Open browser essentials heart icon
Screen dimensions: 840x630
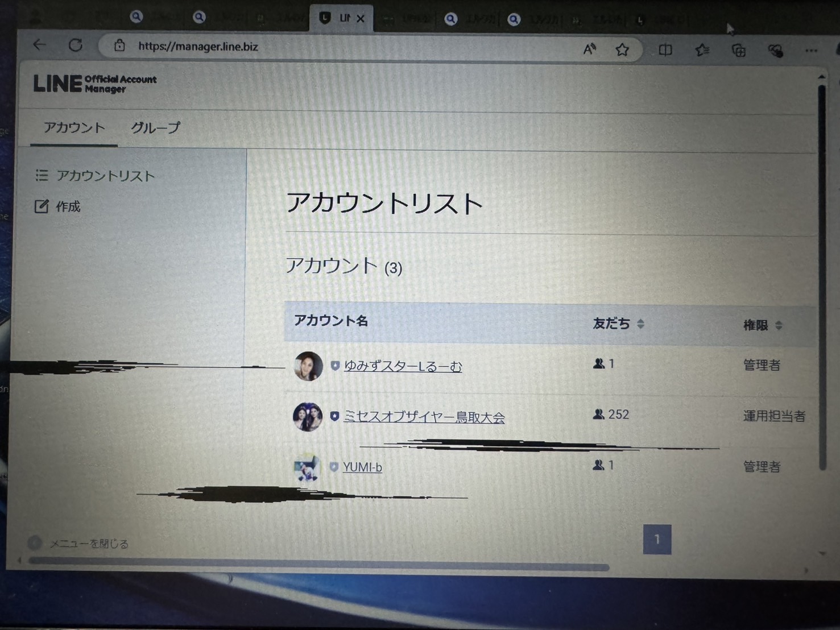[776, 51]
